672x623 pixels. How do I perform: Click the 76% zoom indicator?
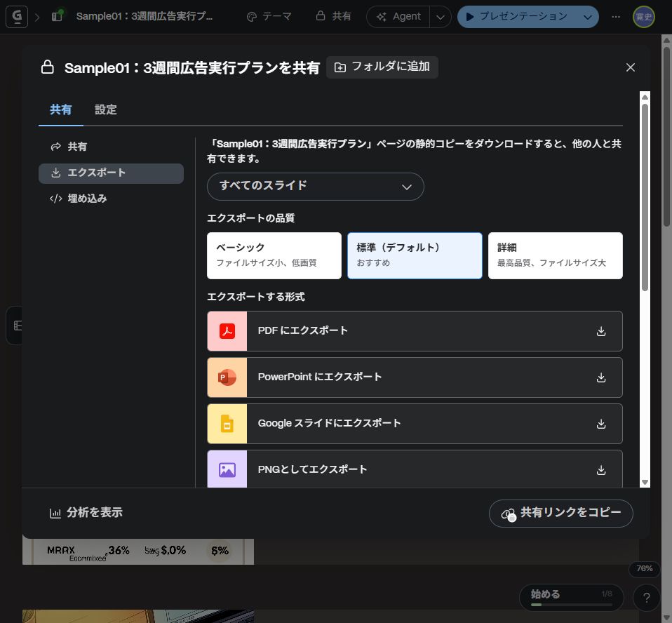(x=644, y=568)
